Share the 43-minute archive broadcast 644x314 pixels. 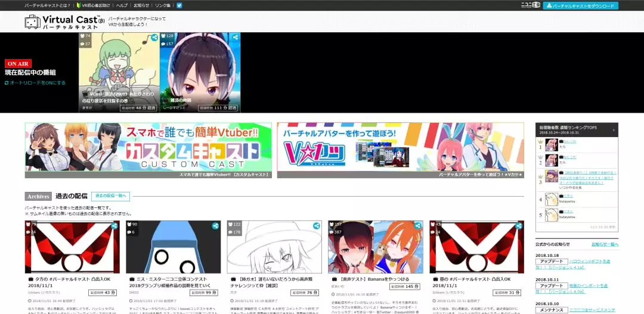click(114, 226)
